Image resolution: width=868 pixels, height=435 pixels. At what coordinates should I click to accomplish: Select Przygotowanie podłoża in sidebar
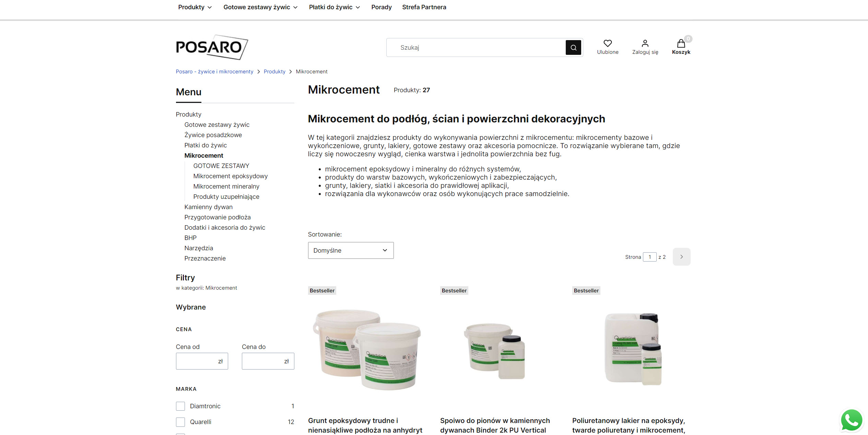click(x=218, y=217)
